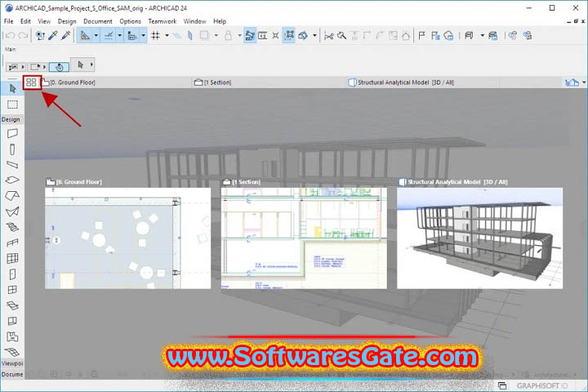Select the Skylight tool

coord(12,305)
